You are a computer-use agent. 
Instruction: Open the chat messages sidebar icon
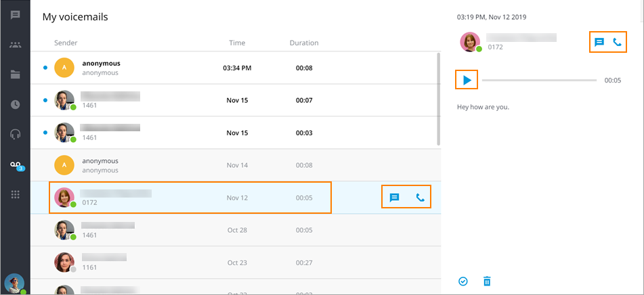coord(15,16)
